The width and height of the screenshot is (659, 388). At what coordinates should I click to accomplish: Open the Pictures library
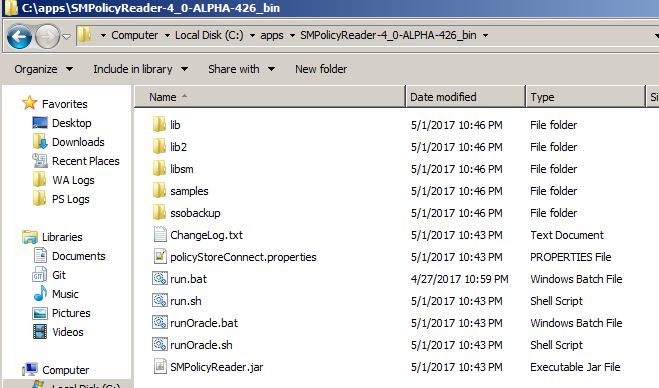pyautogui.click(x=71, y=313)
